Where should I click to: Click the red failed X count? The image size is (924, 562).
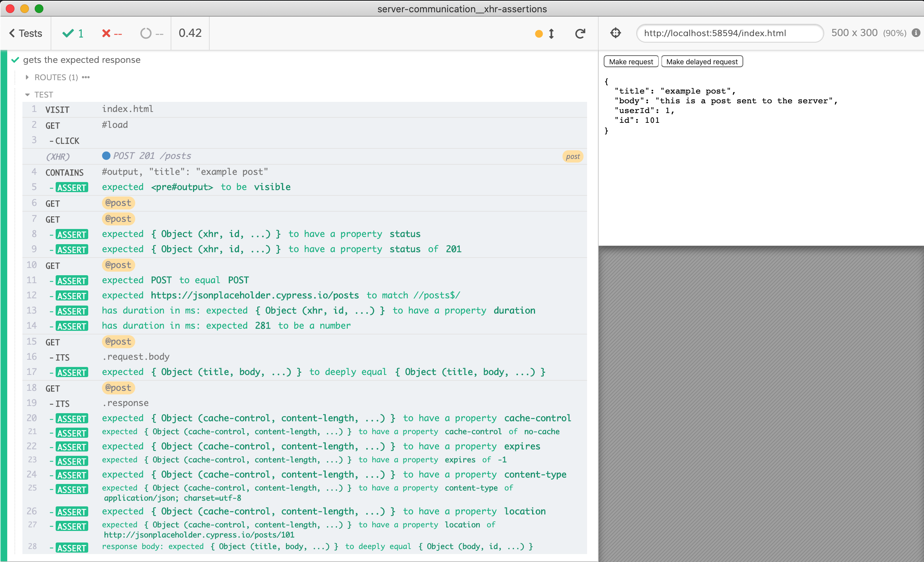pos(112,33)
